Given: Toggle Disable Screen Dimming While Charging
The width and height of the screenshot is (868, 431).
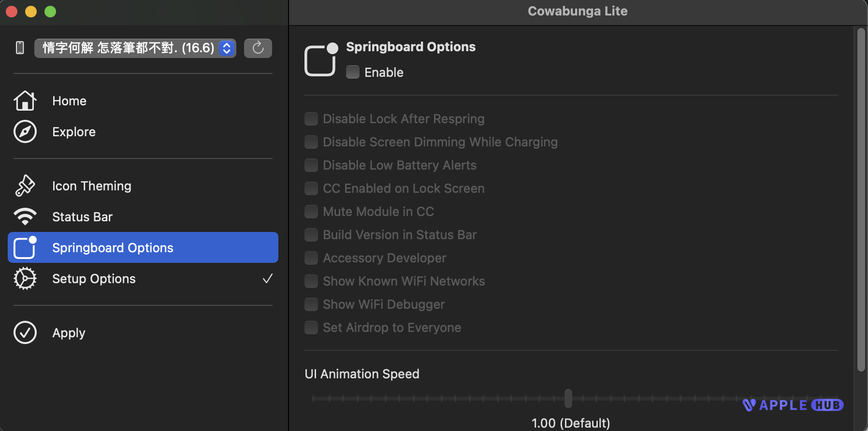Looking at the screenshot, I should [x=311, y=142].
